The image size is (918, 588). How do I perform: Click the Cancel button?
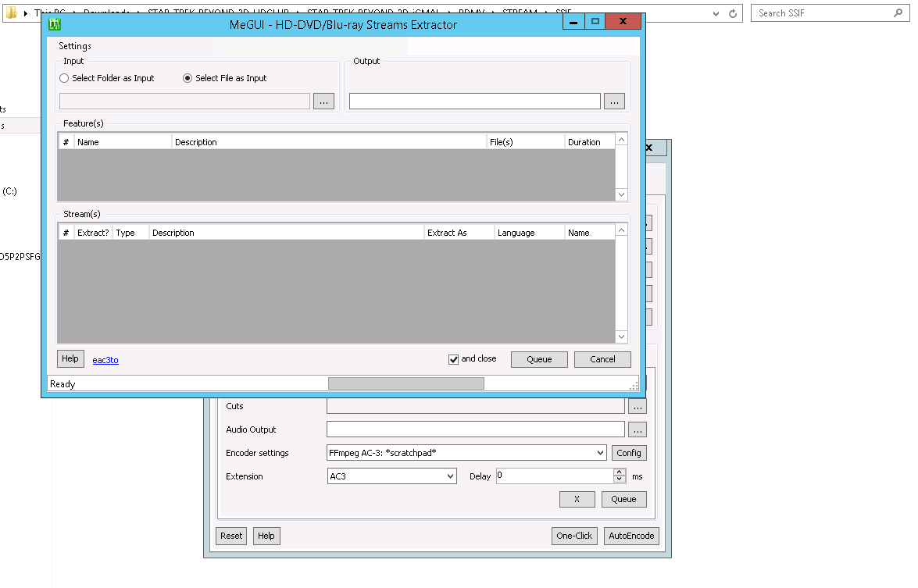coord(602,359)
